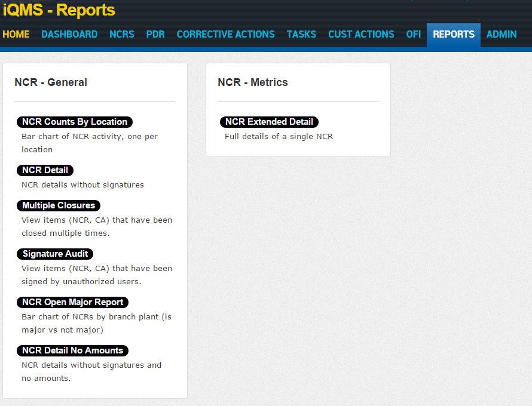Click 'Bar chart of NCR activity' description
The image size is (532, 406).
[x=90, y=143]
